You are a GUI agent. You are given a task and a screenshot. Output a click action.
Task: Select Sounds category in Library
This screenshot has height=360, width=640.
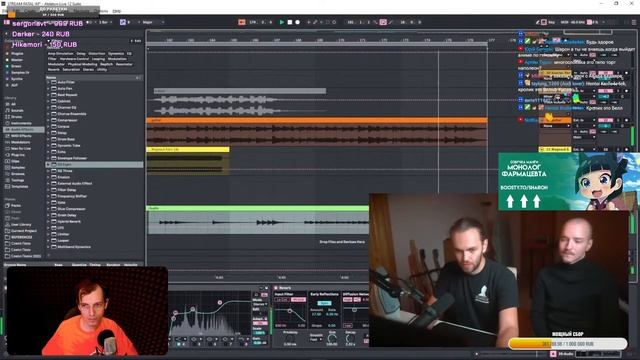pos(17,111)
